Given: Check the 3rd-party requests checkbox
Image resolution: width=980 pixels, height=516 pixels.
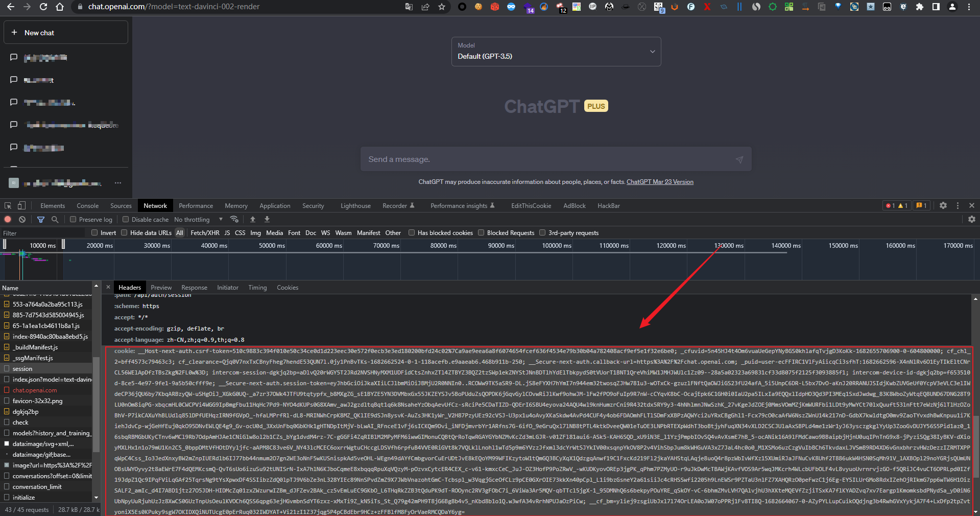Looking at the screenshot, I should coord(542,232).
